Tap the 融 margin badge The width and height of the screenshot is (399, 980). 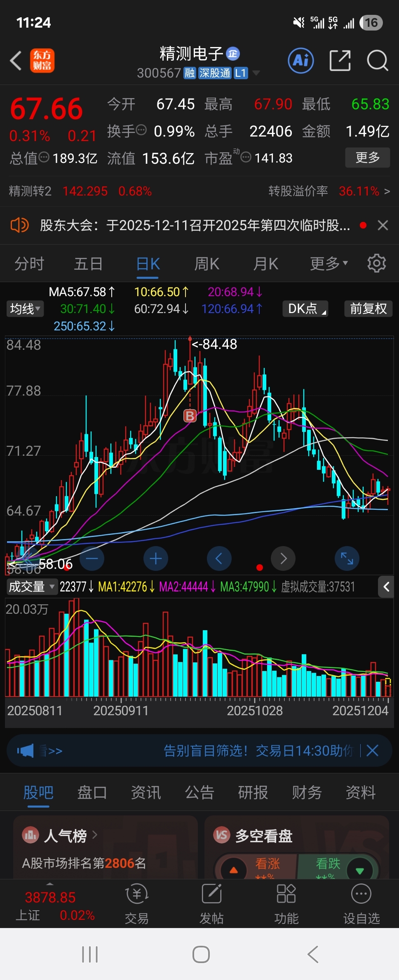pos(190,73)
